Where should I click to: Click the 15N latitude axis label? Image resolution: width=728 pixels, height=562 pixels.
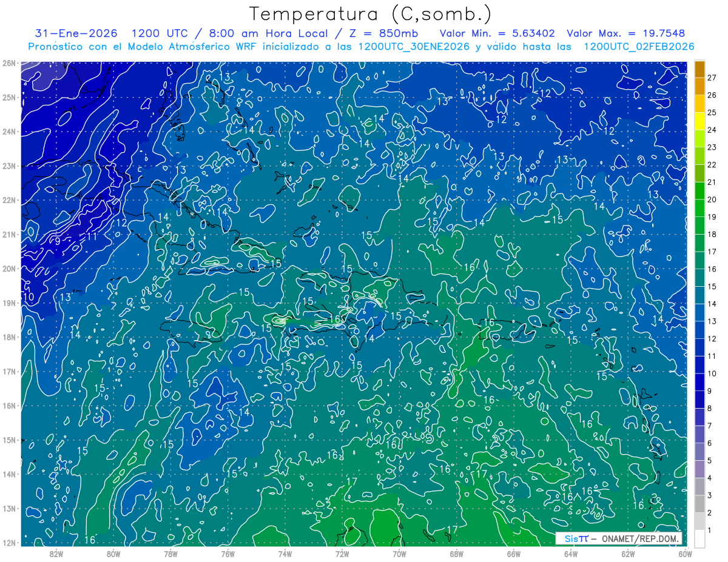tap(9, 440)
